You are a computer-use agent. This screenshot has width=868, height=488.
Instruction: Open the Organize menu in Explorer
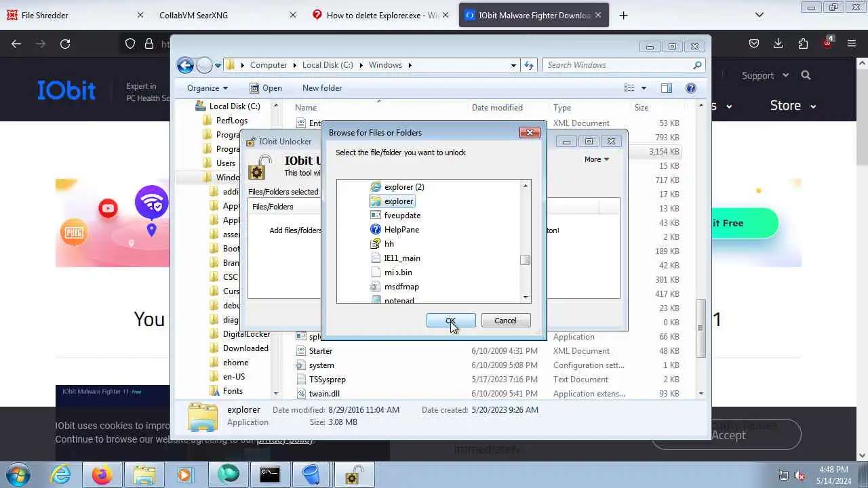click(208, 88)
